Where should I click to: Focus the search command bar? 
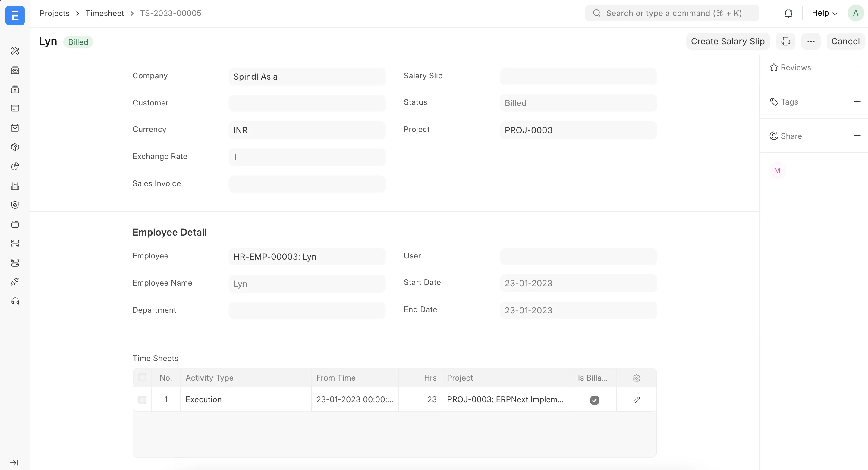click(x=672, y=13)
